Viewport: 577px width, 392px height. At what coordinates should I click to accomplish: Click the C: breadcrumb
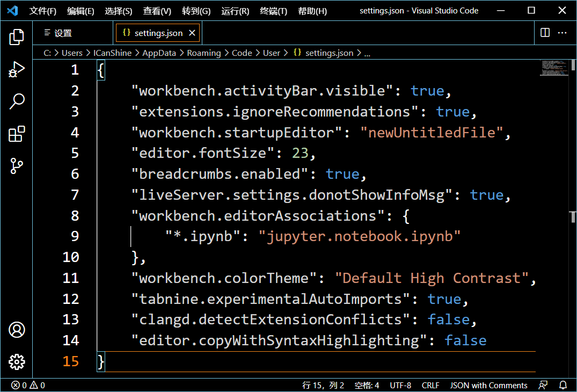click(47, 53)
